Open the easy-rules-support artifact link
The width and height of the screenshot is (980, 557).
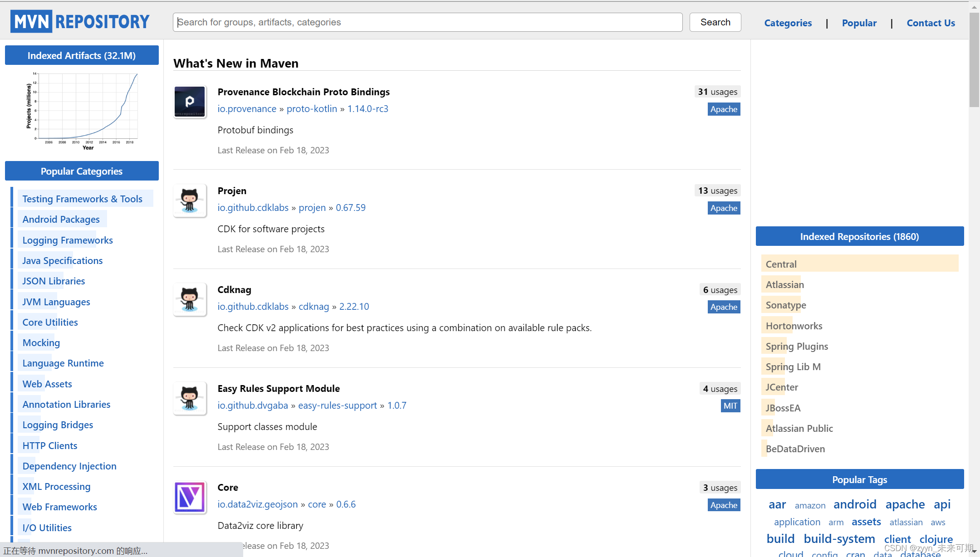[338, 405]
